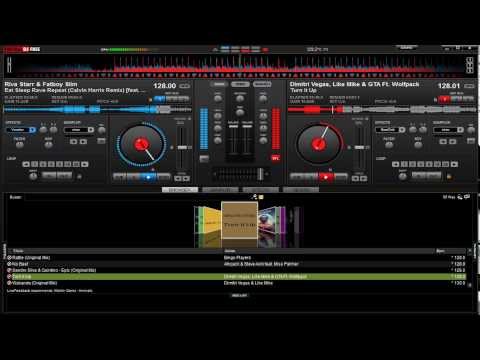Click the red play button on right deck
Screen dimensions: 480x360
[x=326, y=177]
